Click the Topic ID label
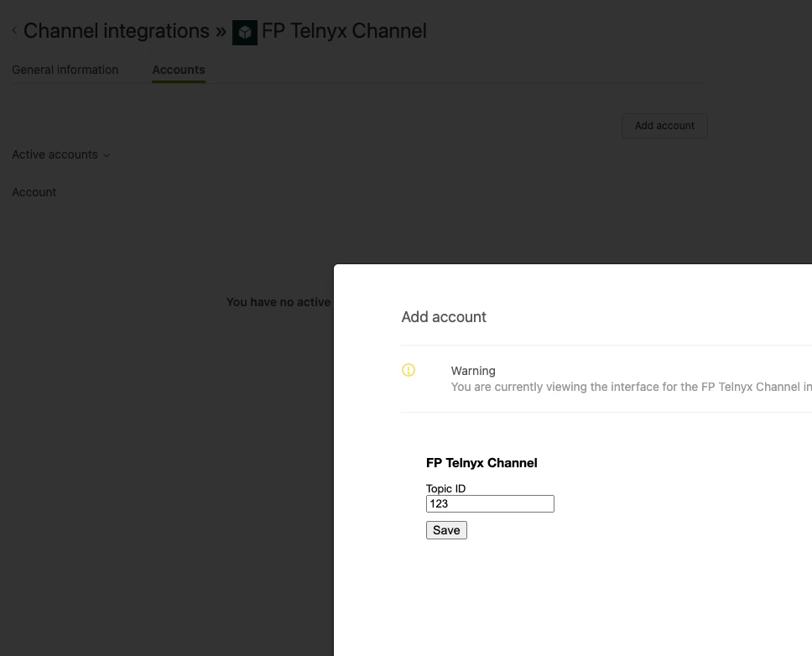The height and width of the screenshot is (656, 812). click(446, 488)
